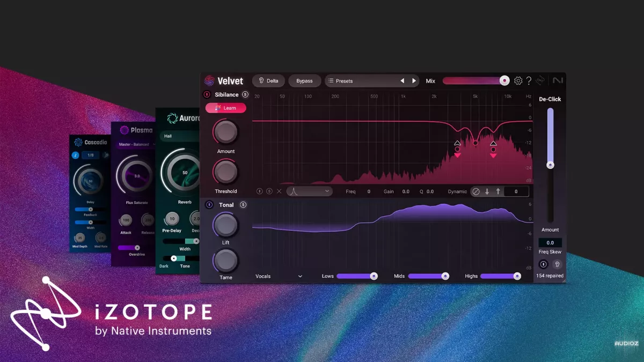Go to previous preset arrow
Viewport: 644px width, 362px height.
tap(402, 81)
